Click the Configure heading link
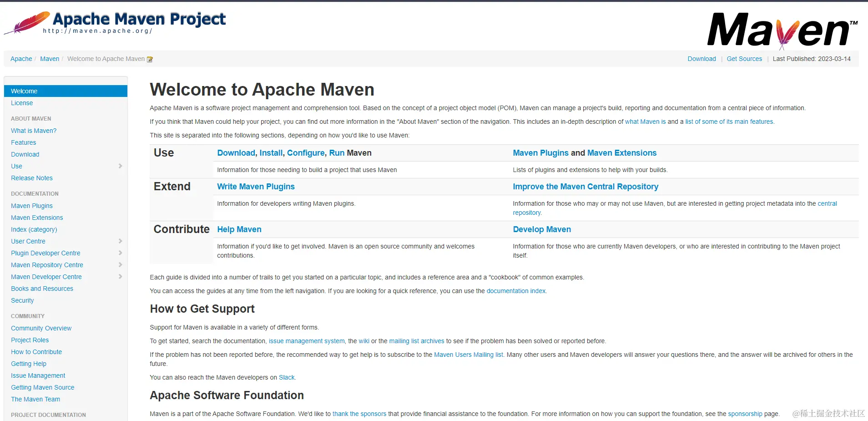 pos(306,153)
